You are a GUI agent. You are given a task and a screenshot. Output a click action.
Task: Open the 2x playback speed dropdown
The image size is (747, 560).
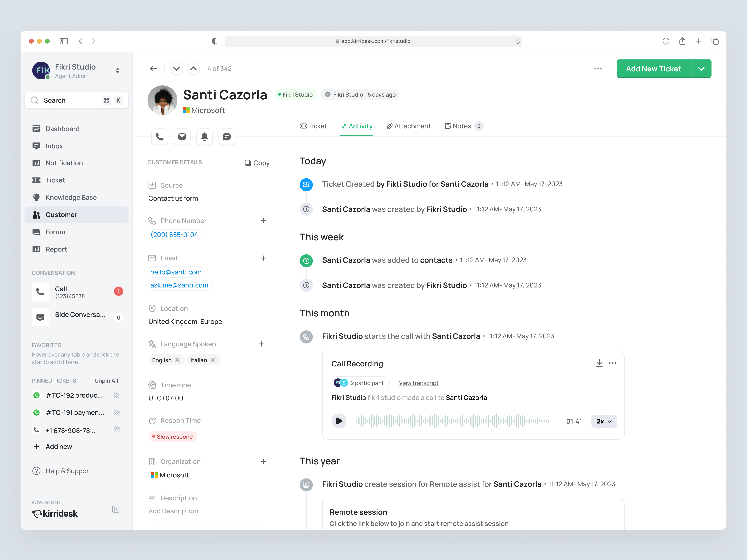(x=604, y=421)
